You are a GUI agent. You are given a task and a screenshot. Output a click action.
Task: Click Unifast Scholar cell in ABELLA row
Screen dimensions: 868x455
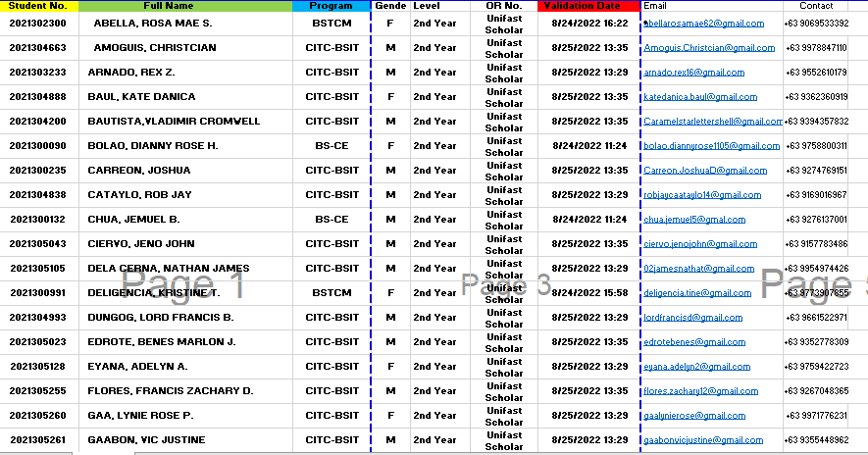click(x=504, y=24)
